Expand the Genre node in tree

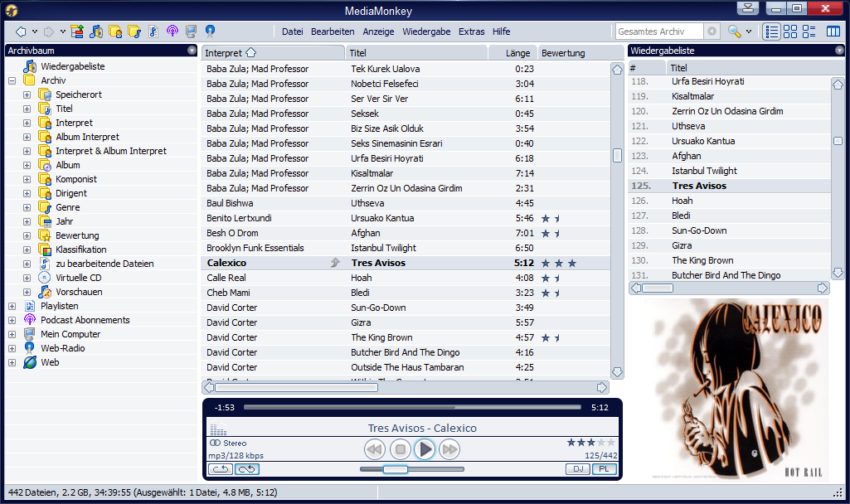27,207
